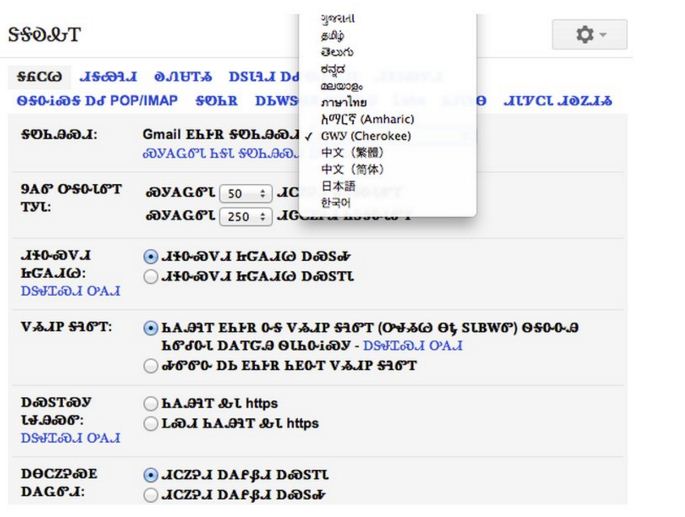Click the page heading at the top left
685x517 pixels.
[x=45, y=35]
